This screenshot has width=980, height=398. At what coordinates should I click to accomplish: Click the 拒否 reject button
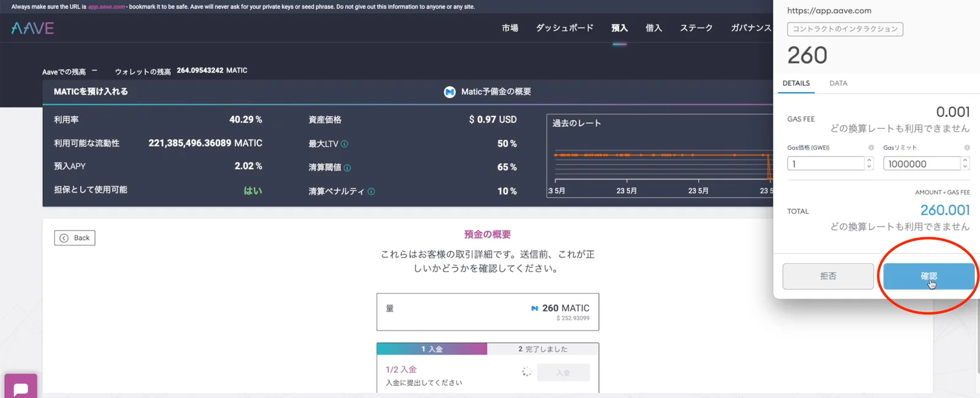[828, 277]
